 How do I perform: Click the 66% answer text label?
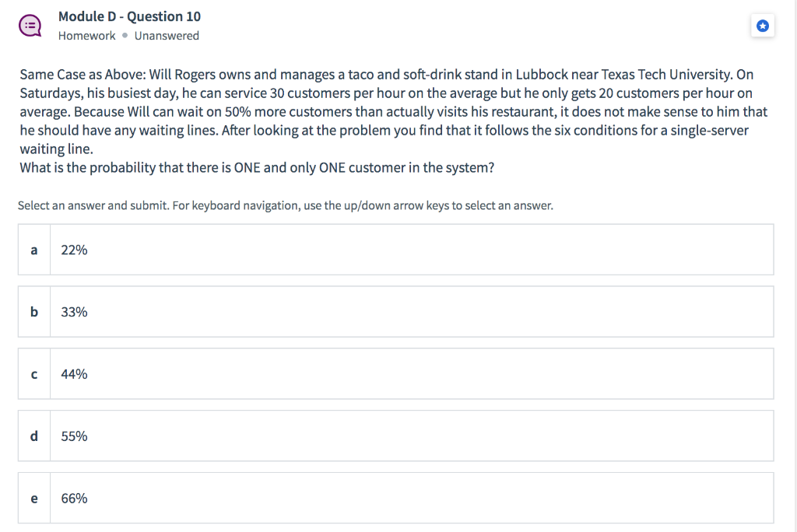[x=74, y=498]
